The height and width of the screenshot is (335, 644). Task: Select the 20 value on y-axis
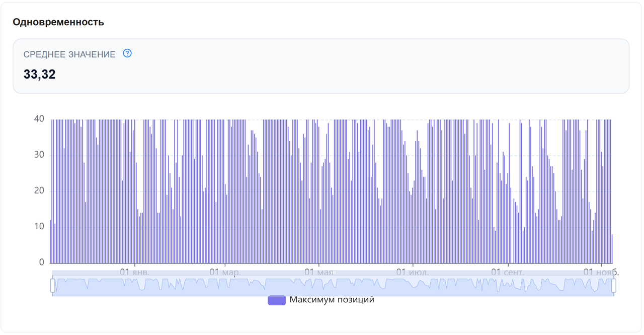(x=39, y=190)
